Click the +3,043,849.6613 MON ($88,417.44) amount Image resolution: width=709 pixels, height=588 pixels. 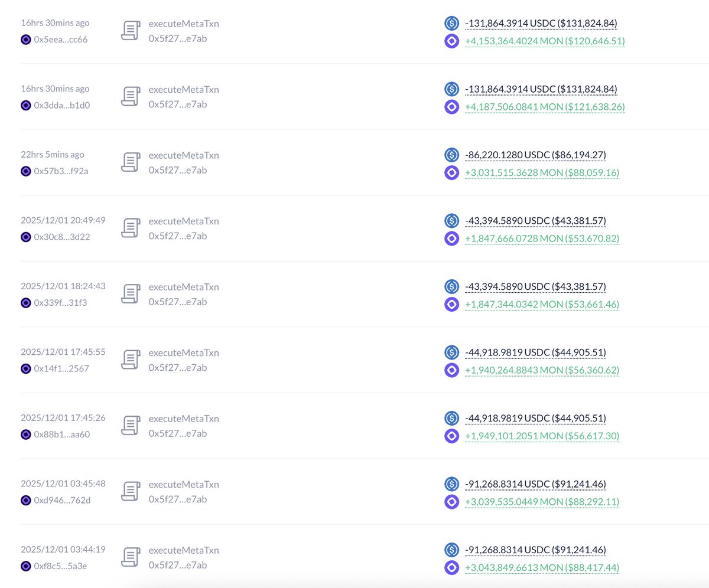542,568
